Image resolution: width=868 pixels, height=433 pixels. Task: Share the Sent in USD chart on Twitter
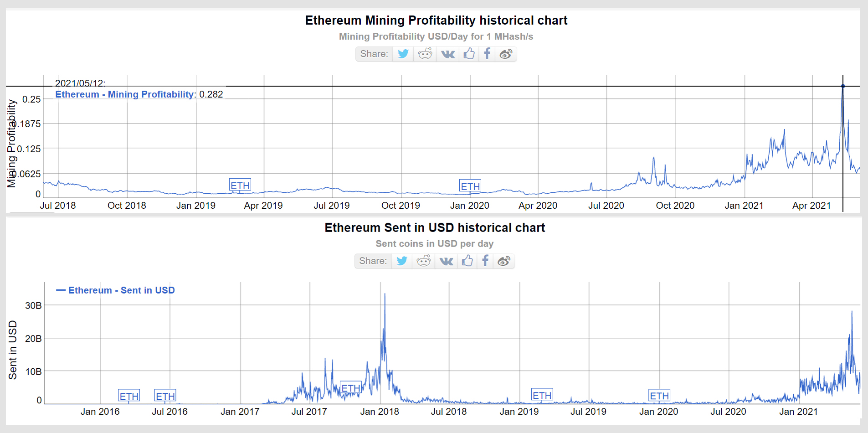[x=402, y=261]
